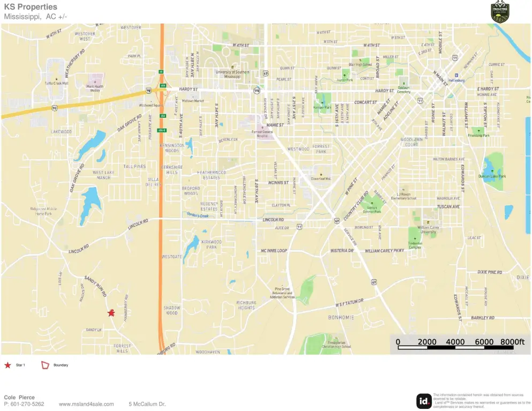532x411 pixels.
Task: Click the red star marker on the map
Action: [x=111, y=313]
